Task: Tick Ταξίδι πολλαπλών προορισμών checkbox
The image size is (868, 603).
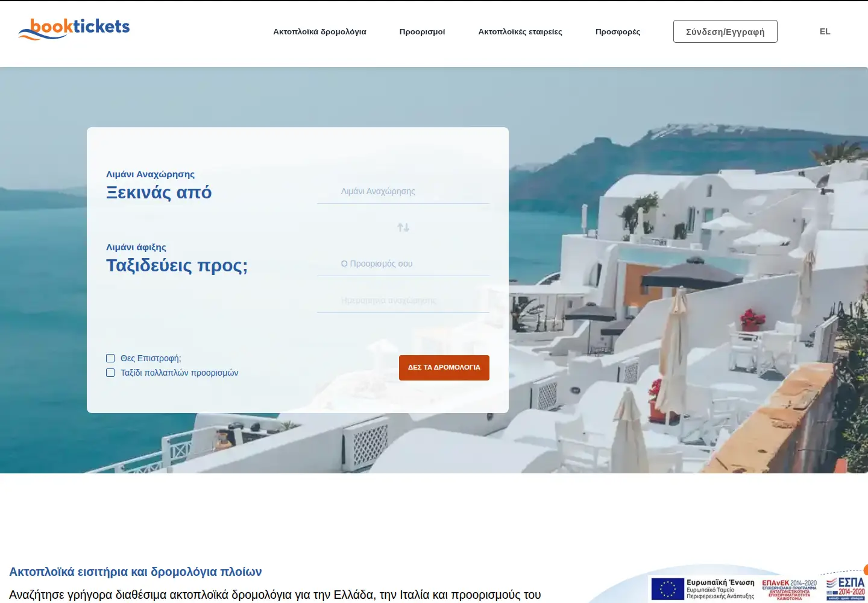Action: pos(110,373)
